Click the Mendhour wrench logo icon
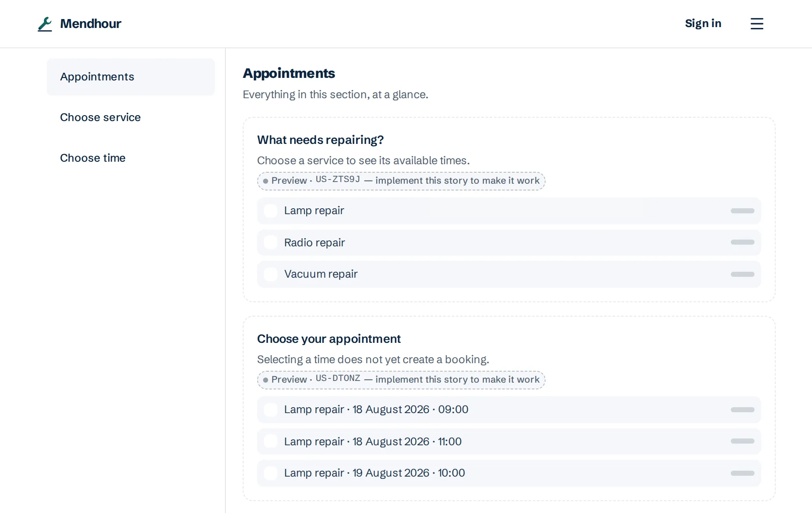 coord(45,24)
